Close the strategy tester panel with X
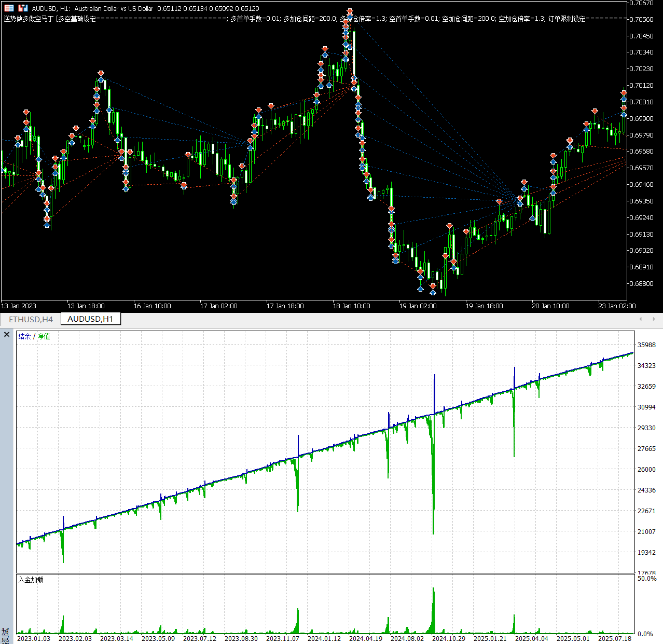The height and width of the screenshot is (644, 663). 7,335
